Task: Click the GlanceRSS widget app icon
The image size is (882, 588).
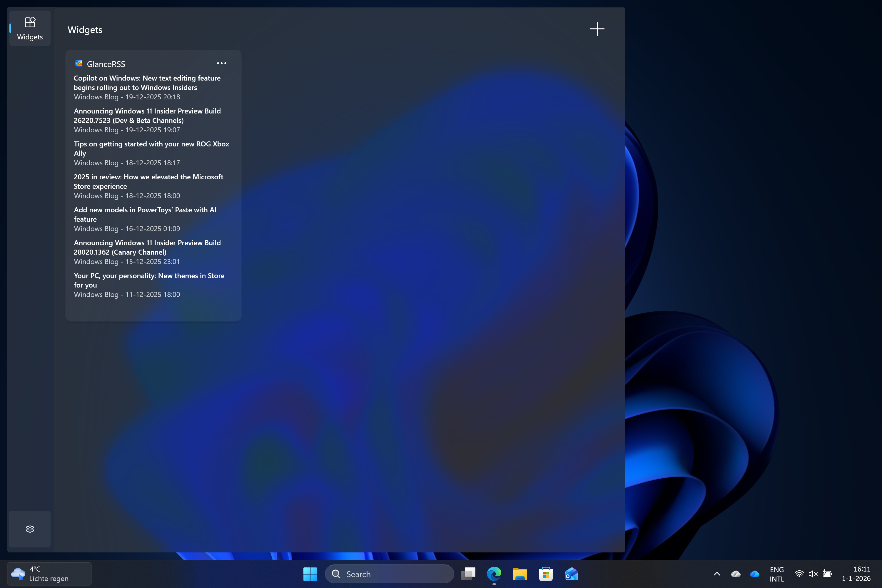Action: coord(79,64)
